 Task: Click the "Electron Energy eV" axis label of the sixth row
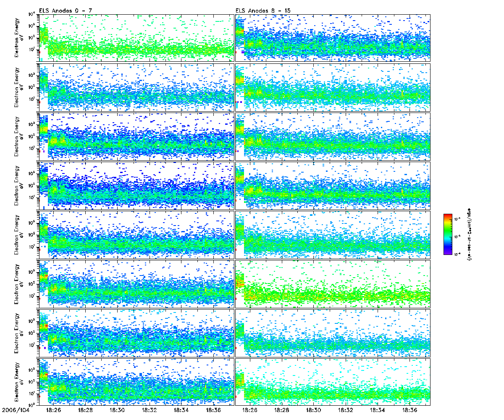[x=19, y=283]
